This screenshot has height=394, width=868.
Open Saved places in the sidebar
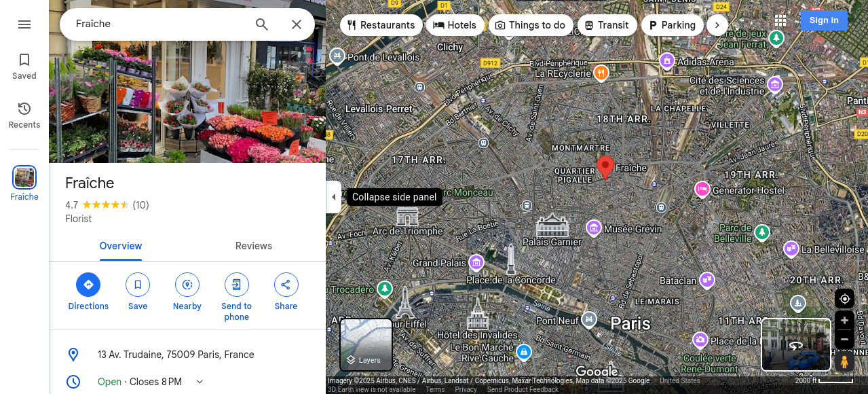pos(24,67)
